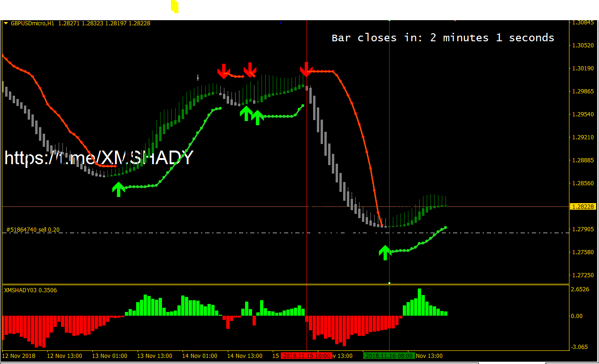Click the middle red down arrow signal
This screenshot has height=364, width=599.
[250, 70]
